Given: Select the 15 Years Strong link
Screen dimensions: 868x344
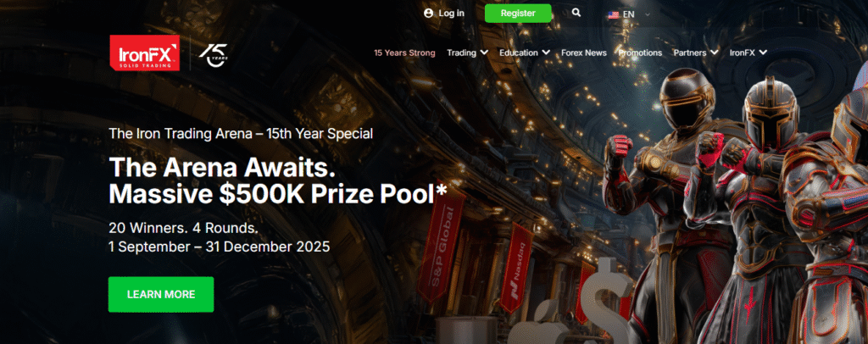Looking at the screenshot, I should click(404, 53).
